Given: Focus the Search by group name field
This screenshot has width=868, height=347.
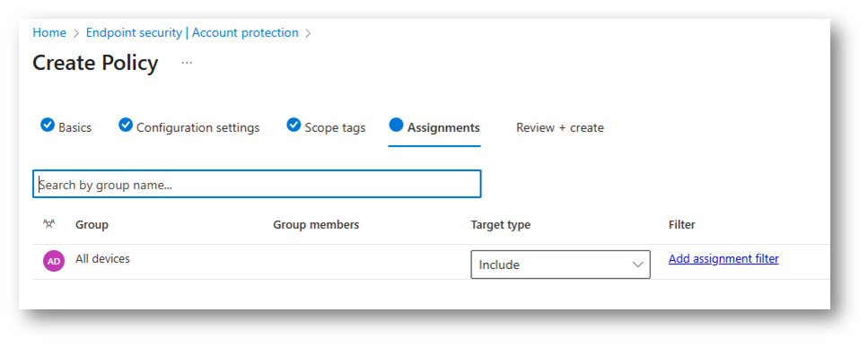Looking at the screenshot, I should coord(257,184).
